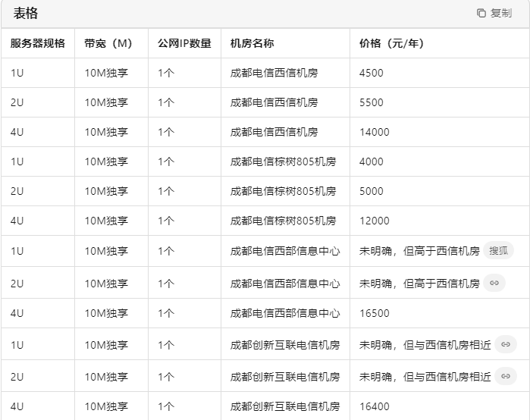Click the 搜狐 source badge
The image size is (530, 420).
pos(498,251)
